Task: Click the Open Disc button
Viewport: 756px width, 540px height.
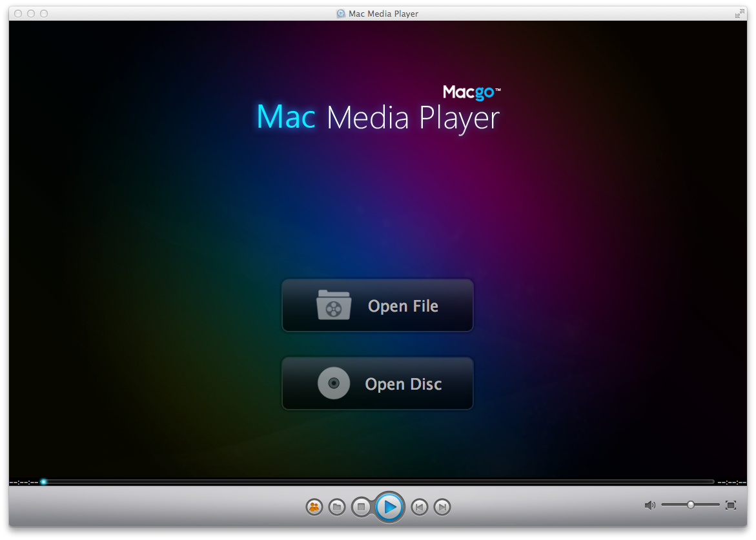Action: (378, 383)
